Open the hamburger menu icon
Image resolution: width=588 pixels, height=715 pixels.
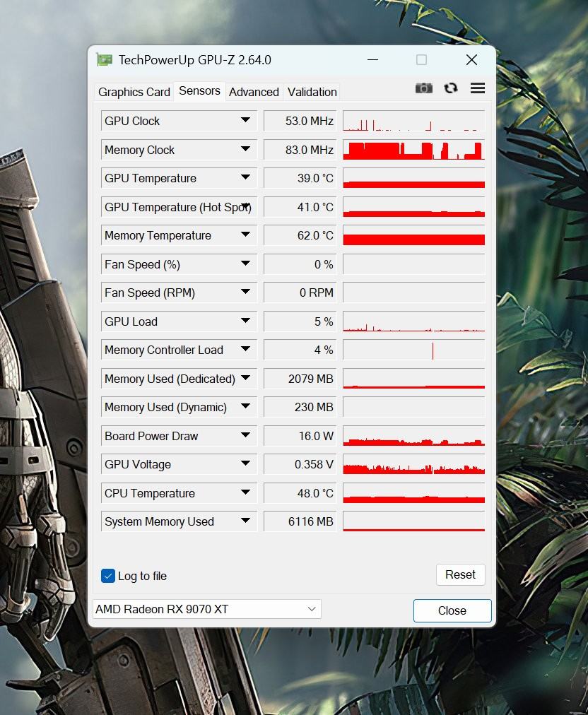tap(478, 88)
